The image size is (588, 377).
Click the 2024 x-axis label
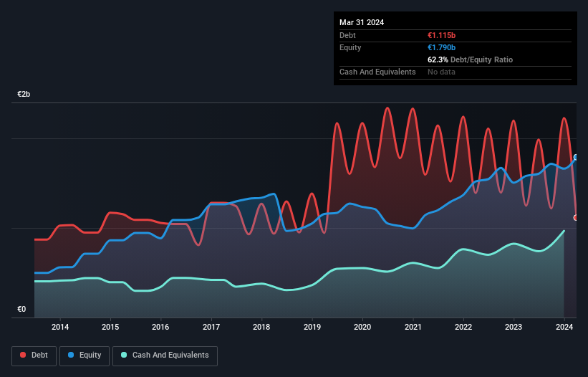[564, 327]
